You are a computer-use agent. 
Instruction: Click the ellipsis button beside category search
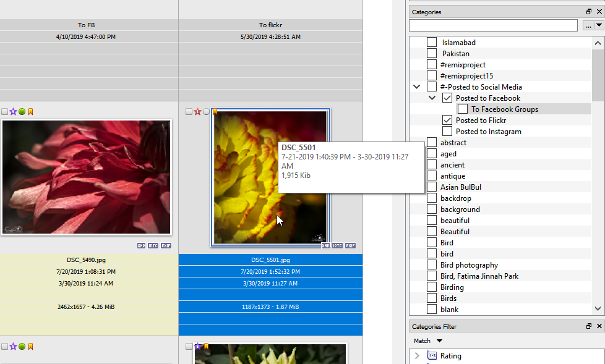pyautogui.click(x=588, y=25)
